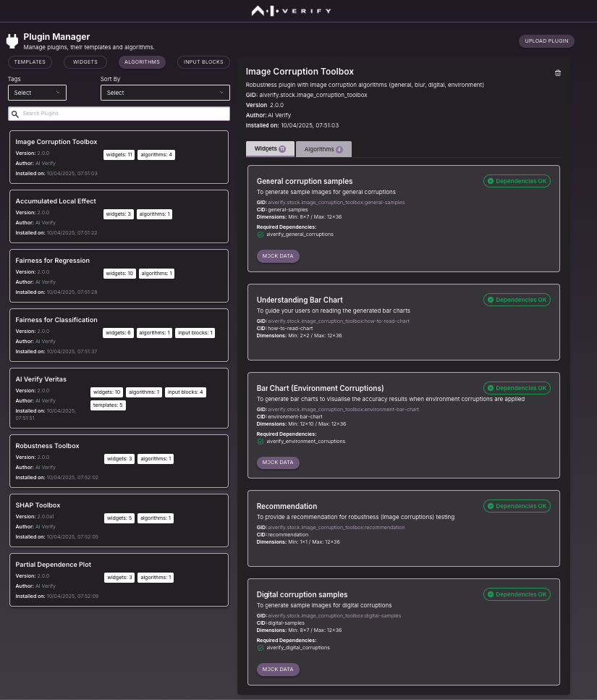Viewport: 597px width, 700px height.
Task: Open Mock Data for General corruption samples
Action: 278,256
